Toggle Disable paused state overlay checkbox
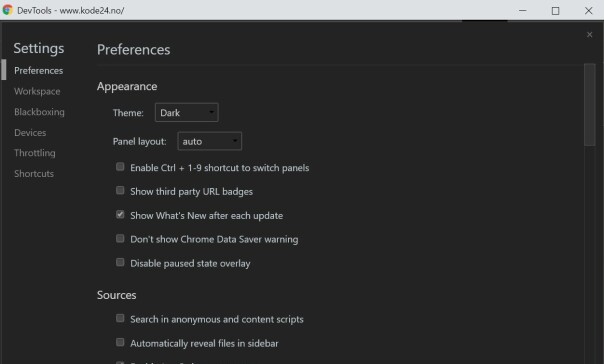Viewport: 604px width, 364px height. [120, 262]
